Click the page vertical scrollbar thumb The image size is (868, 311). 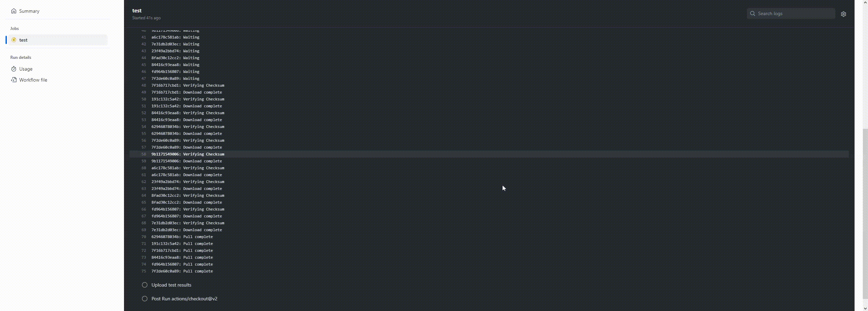click(x=865, y=213)
